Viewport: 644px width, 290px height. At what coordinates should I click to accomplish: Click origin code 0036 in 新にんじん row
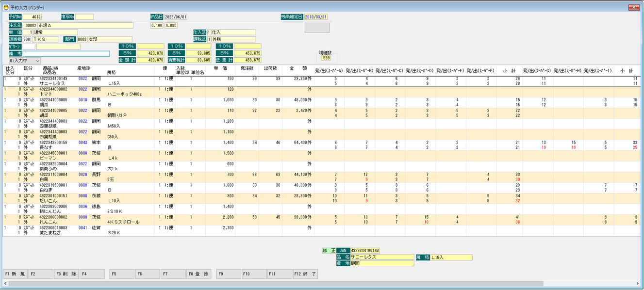tap(83, 207)
